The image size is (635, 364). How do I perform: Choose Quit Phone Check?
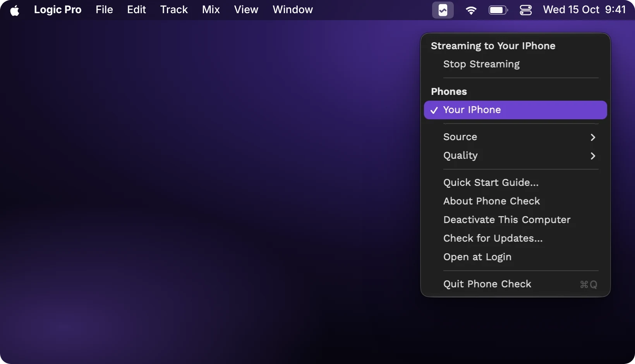(515, 284)
